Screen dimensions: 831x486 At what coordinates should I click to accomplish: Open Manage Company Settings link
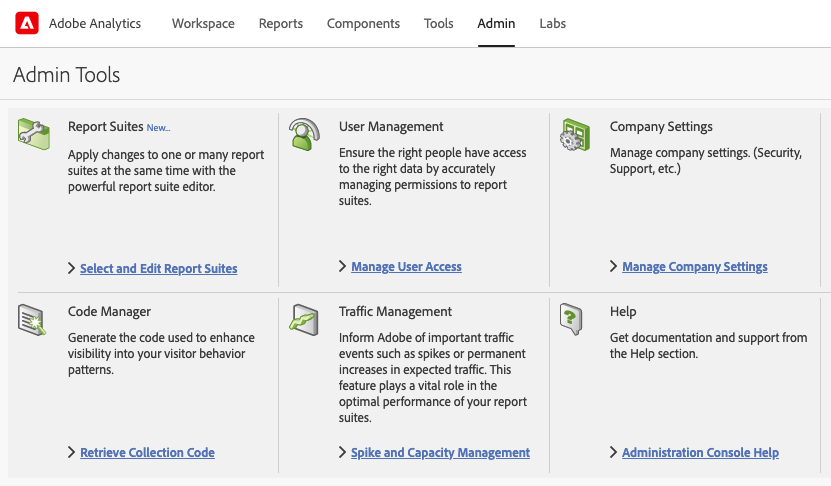click(x=694, y=266)
